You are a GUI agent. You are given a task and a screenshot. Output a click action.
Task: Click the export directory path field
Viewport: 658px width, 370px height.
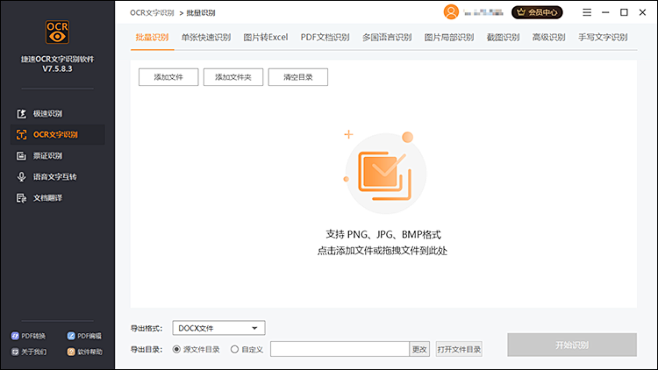(339, 349)
